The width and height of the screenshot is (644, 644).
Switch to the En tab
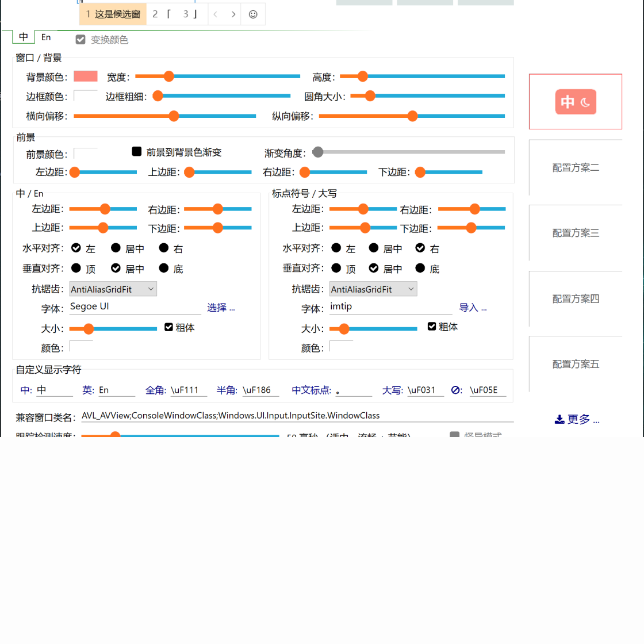point(46,37)
